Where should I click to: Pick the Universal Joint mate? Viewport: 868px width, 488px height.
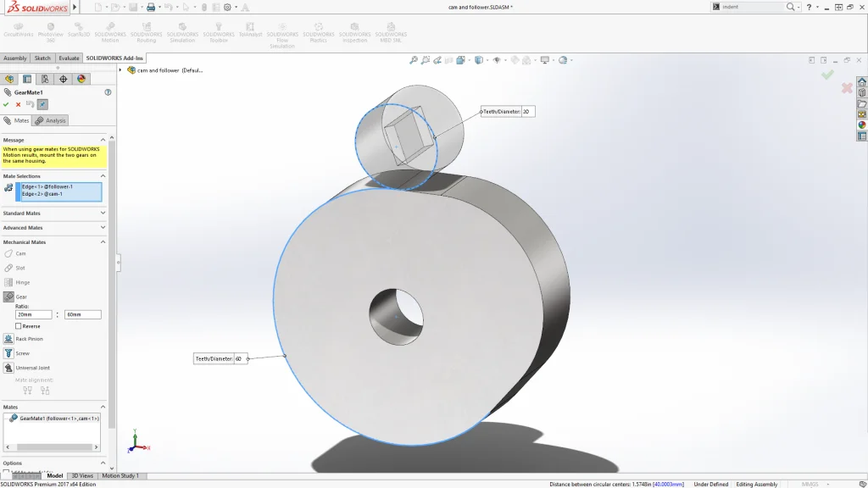33,368
